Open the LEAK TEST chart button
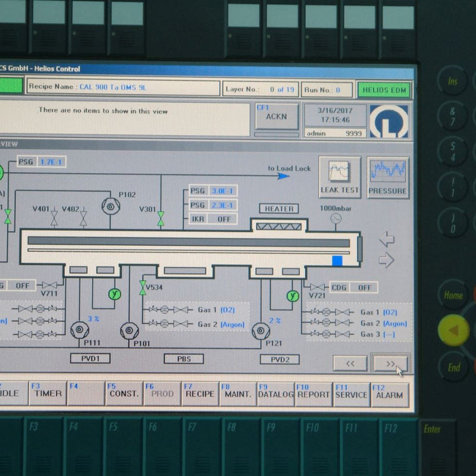The width and height of the screenshot is (476, 476). [x=340, y=177]
